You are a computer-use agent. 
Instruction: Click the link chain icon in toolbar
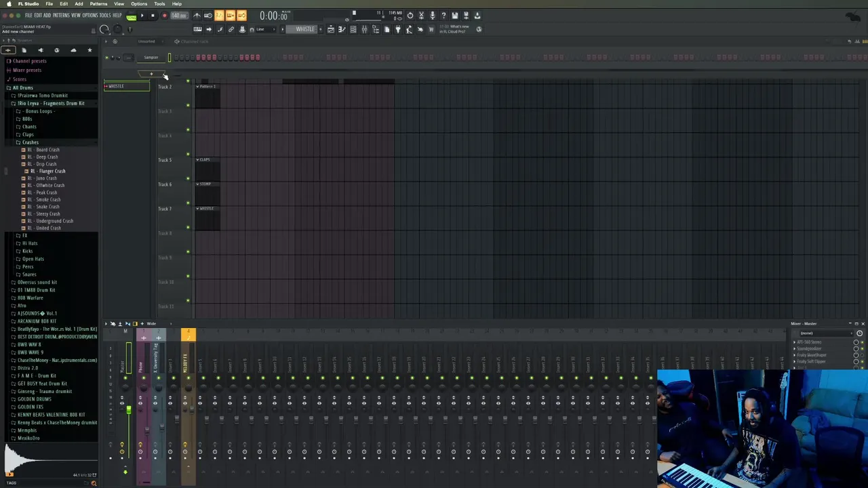(231, 29)
